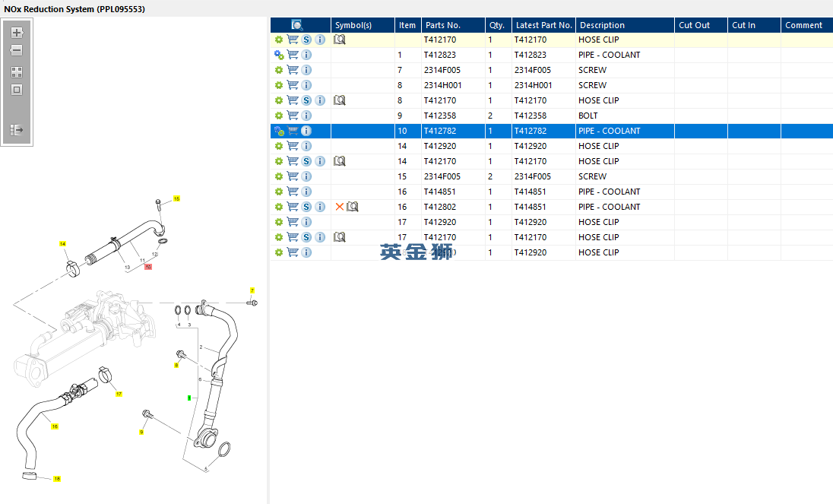The image size is (833, 504).
Task: Click green callout 1 on the coolant pipe
Action: click(190, 398)
